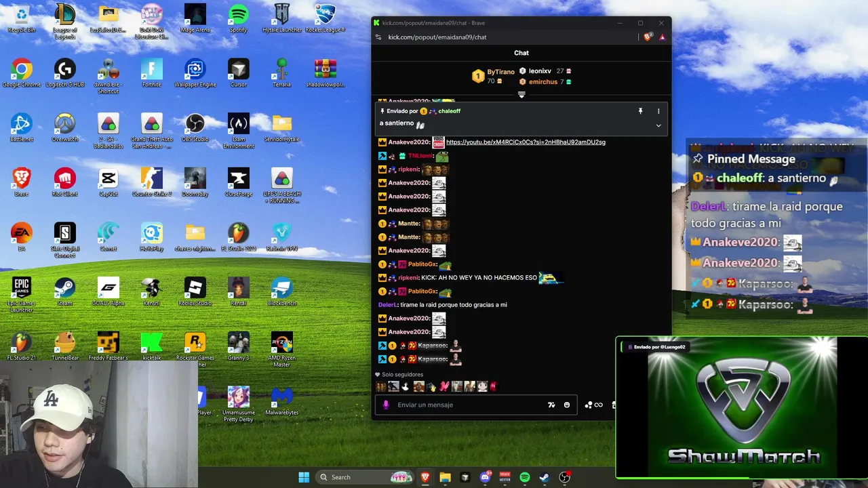Open Radmin VPN desktop shortcut
This screenshot has width=868, height=488.
(281, 237)
